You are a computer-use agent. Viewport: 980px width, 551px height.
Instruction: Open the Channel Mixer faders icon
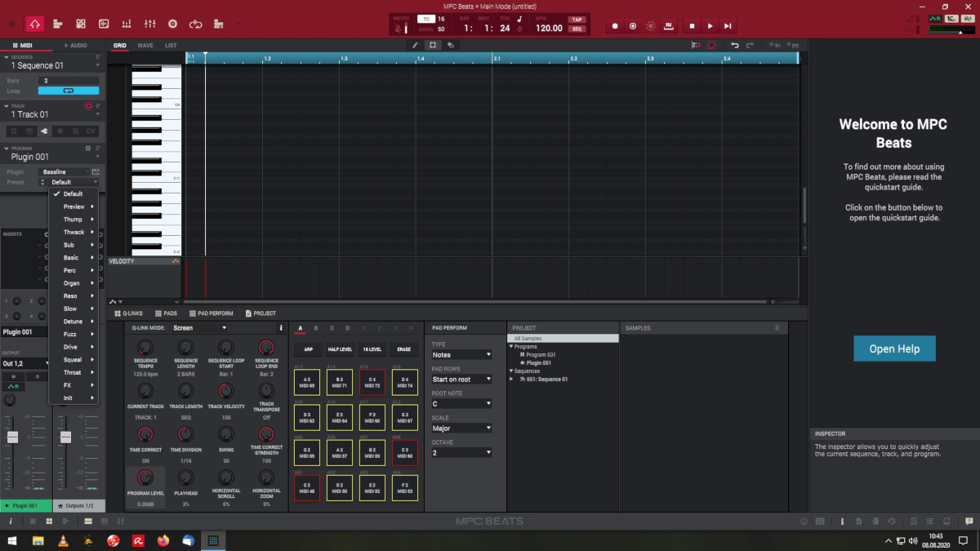[149, 24]
